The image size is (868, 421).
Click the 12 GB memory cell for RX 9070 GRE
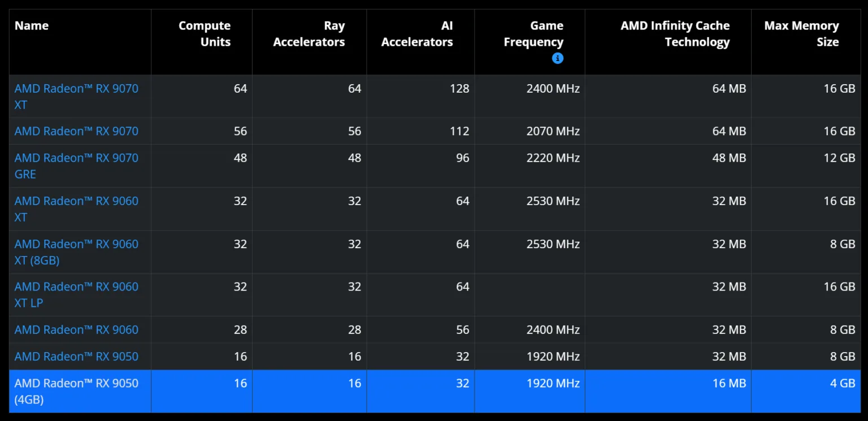click(839, 158)
